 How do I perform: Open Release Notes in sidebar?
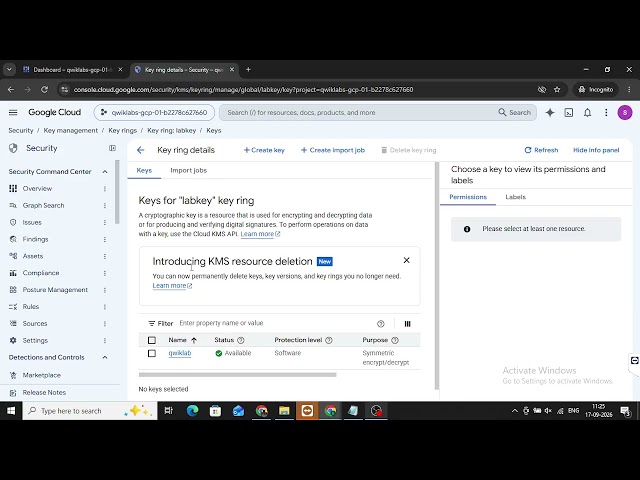(x=44, y=393)
